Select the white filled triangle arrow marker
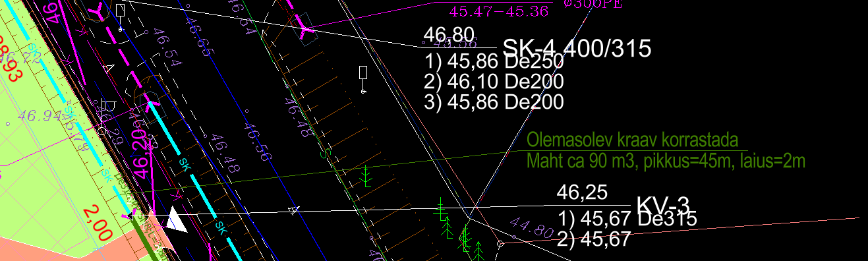 (176, 218)
